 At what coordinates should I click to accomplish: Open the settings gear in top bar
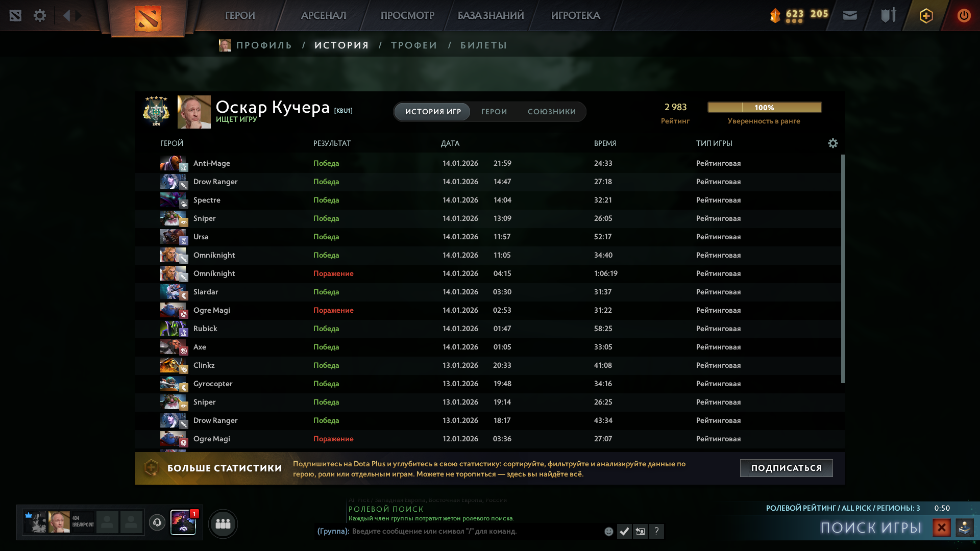[40, 16]
